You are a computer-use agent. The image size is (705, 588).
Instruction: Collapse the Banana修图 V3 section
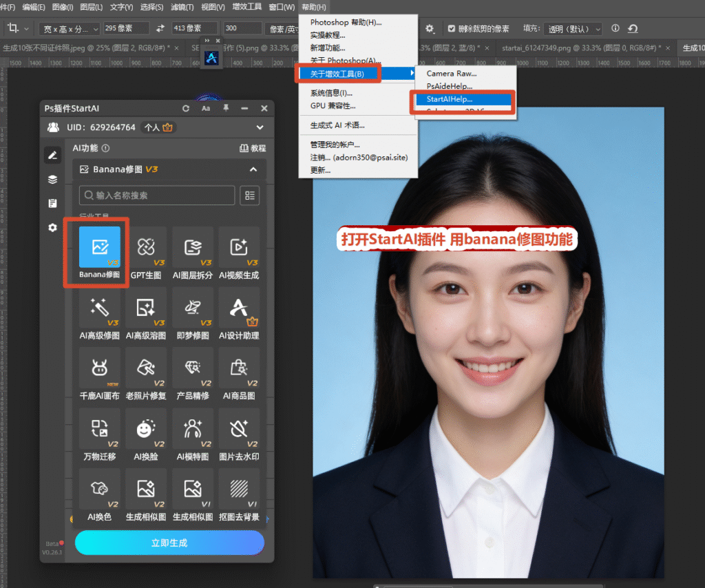click(x=253, y=169)
